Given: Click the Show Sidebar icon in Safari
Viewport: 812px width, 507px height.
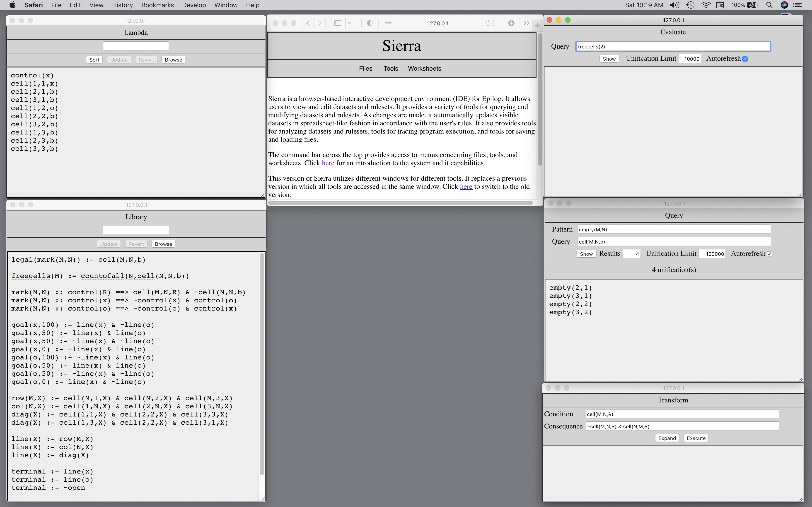Looking at the screenshot, I should coord(338,23).
